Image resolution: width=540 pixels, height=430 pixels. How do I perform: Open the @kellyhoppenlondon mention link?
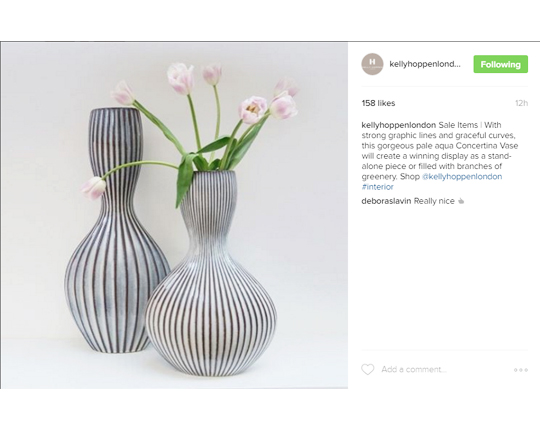tap(462, 177)
